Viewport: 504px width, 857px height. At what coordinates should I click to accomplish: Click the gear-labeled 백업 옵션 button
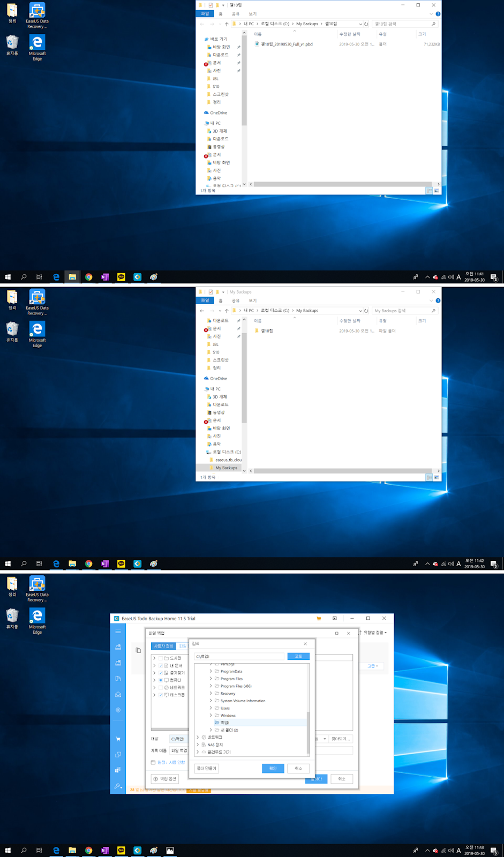165,779
